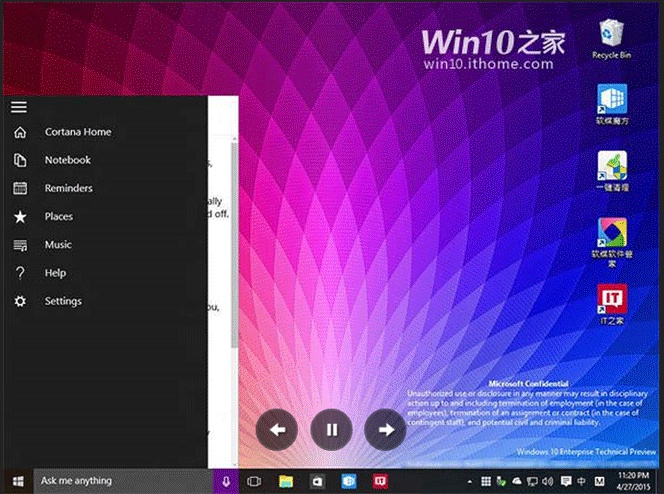Open the volume speaker tray icon
The image size is (664, 494).
[548, 481]
